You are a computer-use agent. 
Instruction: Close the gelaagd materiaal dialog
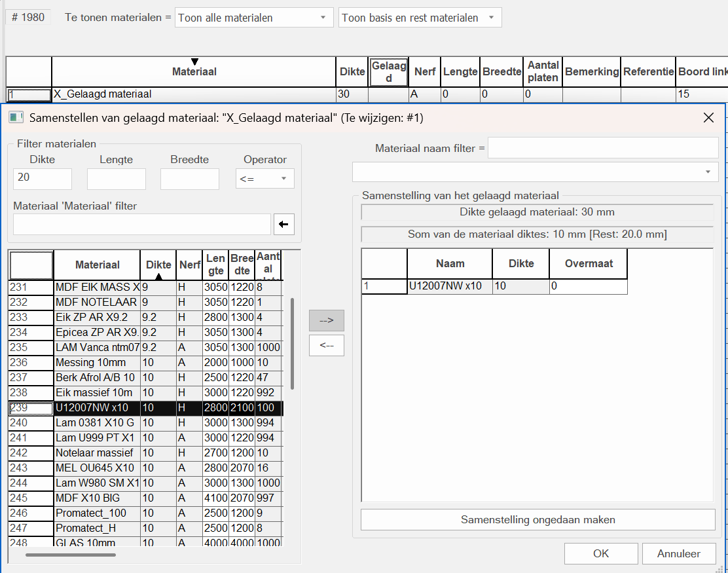[708, 118]
